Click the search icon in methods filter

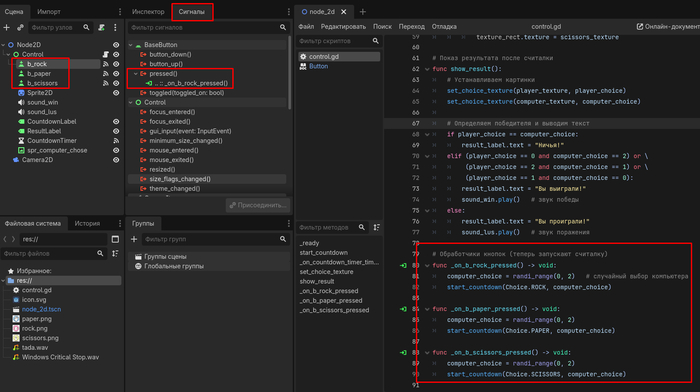pyautogui.click(x=362, y=228)
